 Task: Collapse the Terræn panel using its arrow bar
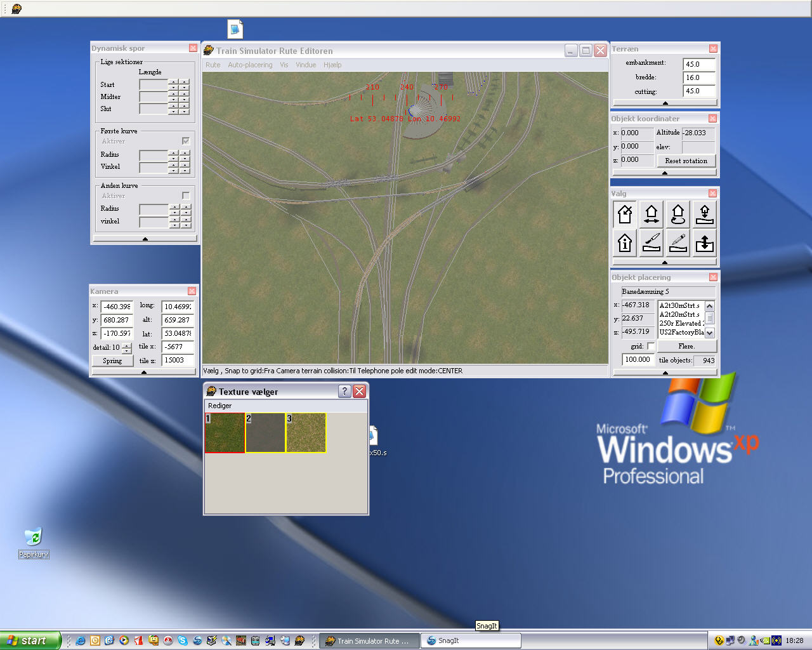coord(665,103)
